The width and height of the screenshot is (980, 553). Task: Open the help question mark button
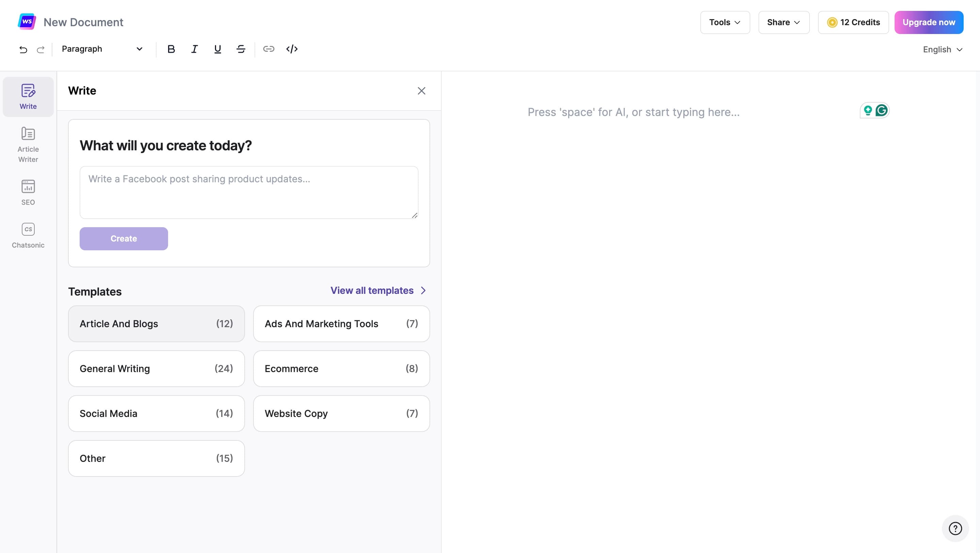pos(955,528)
